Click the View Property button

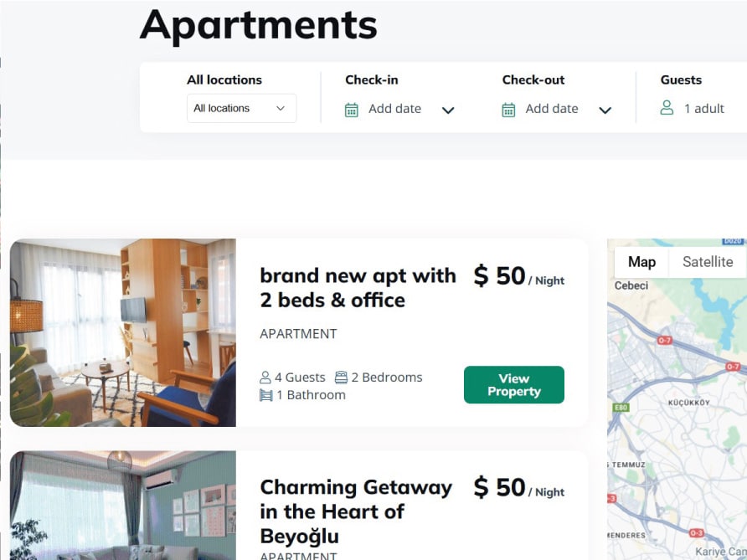point(514,385)
